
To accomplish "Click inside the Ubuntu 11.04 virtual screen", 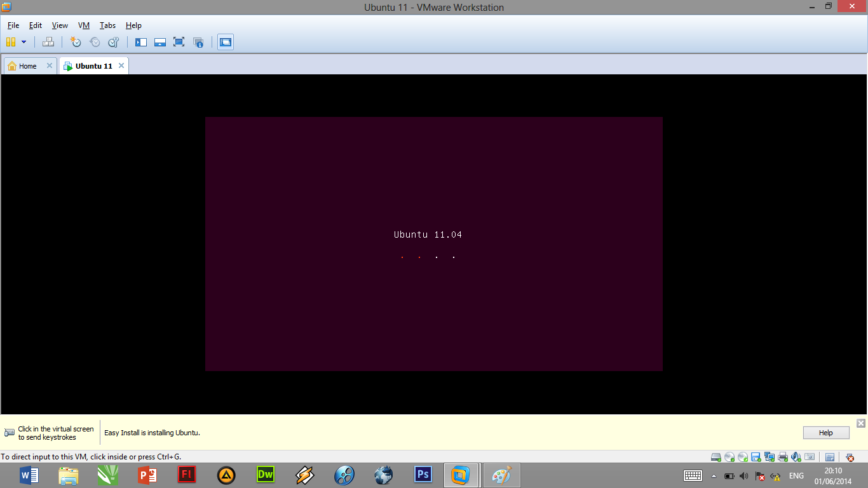I will point(434,243).
